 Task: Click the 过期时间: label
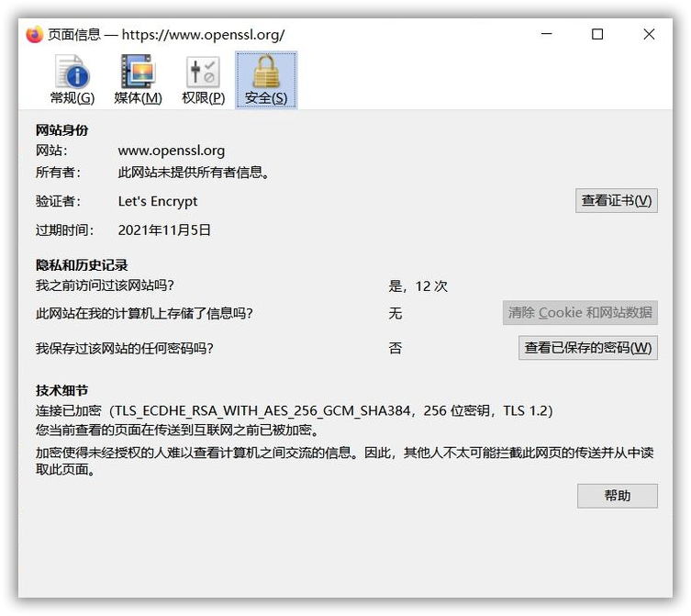65,230
